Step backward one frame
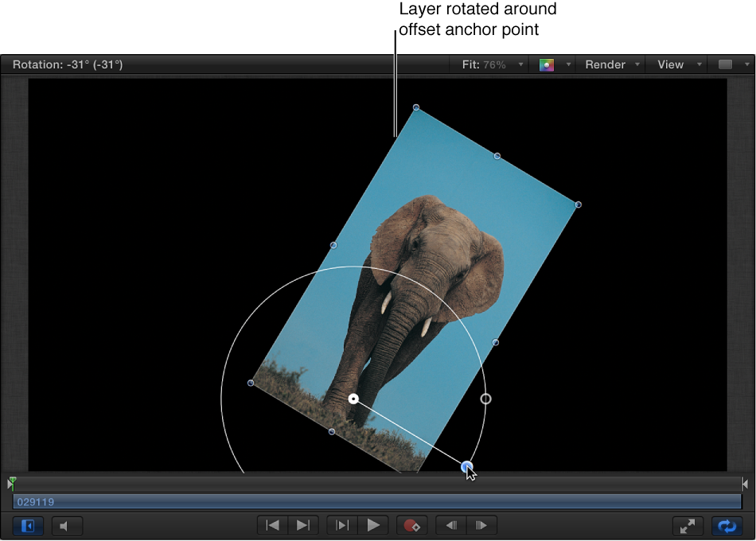Viewport: 756px width, 541px height. pos(450,525)
